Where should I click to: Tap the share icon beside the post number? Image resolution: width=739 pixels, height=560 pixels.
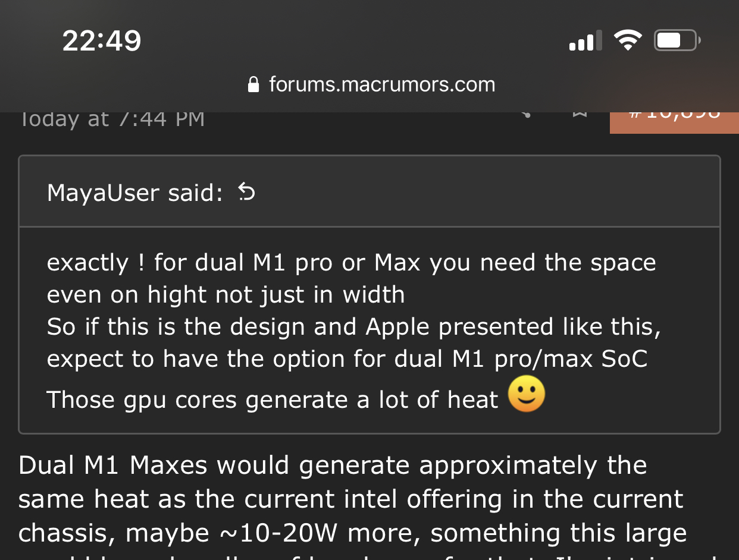click(525, 114)
